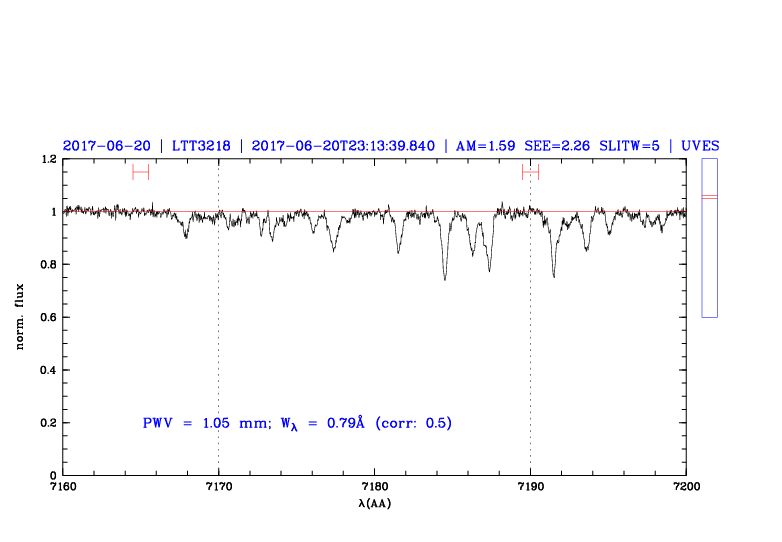Click the right red range marker near 7190
Viewport: 782px width, 542px height.
[530, 172]
